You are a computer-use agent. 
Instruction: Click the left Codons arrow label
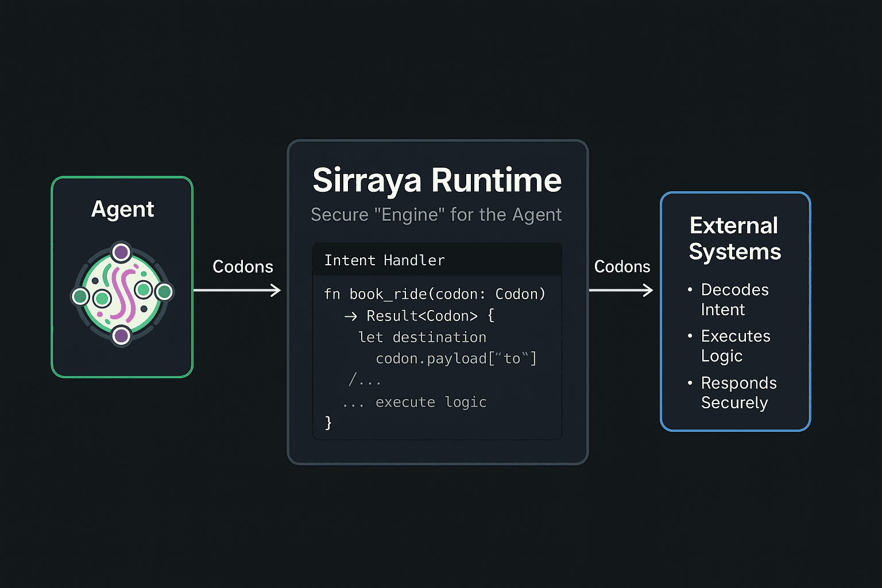click(243, 266)
